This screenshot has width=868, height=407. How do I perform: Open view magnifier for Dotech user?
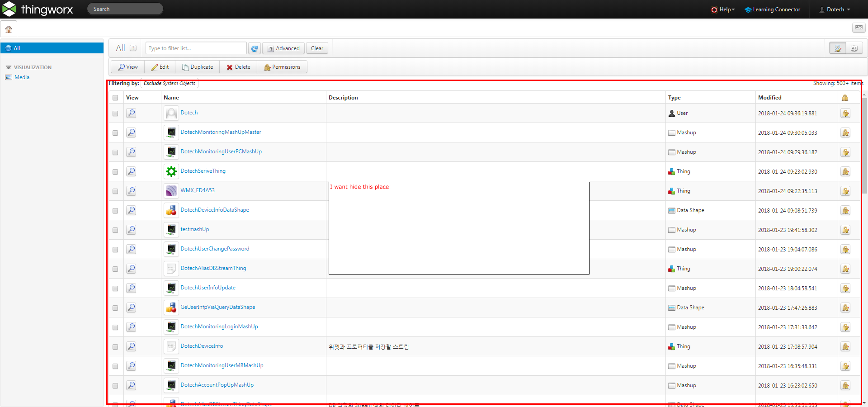pyautogui.click(x=131, y=113)
